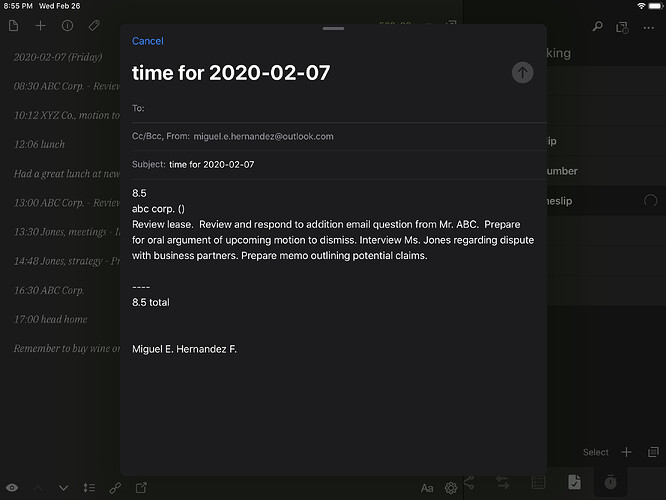Edit the Subject line text

pyautogui.click(x=212, y=164)
